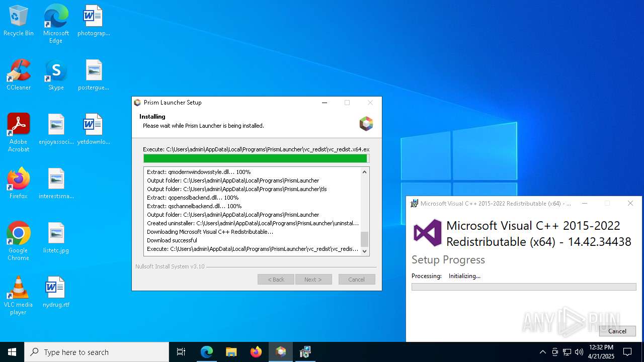This screenshot has width=644, height=362.
Task: Open the Action Center notifications
Action: pyautogui.click(x=627, y=352)
